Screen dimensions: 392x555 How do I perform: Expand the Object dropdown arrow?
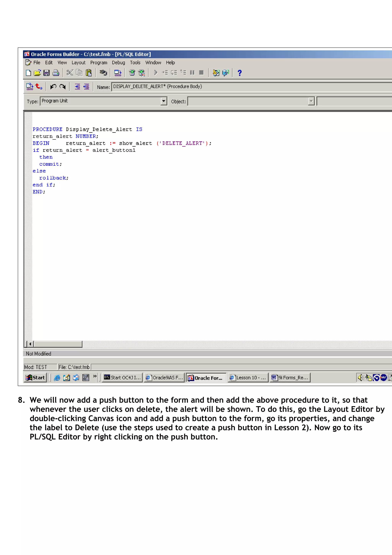click(311, 101)
